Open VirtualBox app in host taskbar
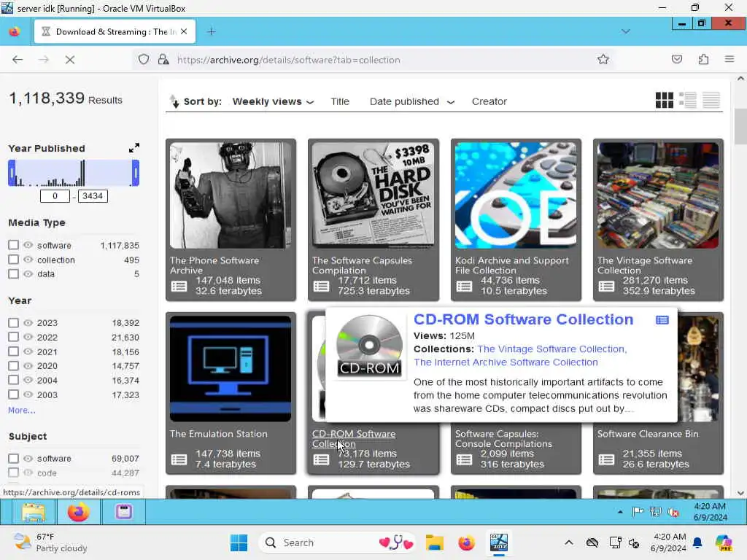747x560 pixels. point(499,542)
